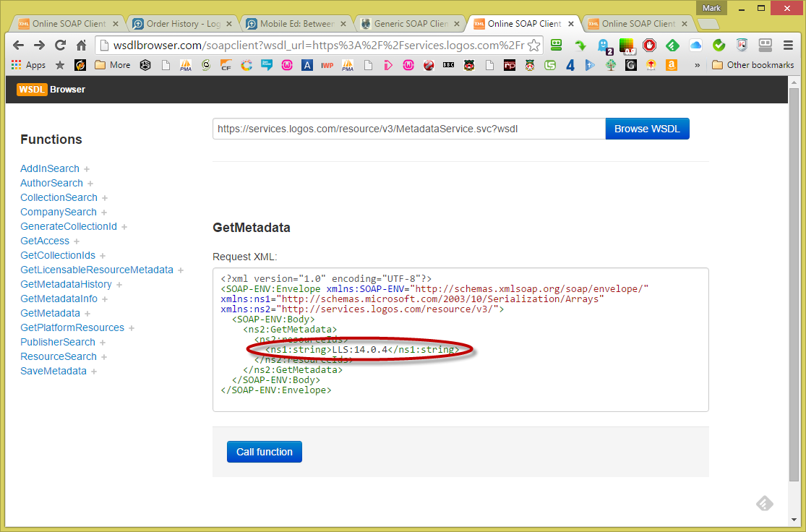Image resolution: width=806 pixels, height=532 pixels.
Task: Click the page vertical scrollbar
Action: 794,286
